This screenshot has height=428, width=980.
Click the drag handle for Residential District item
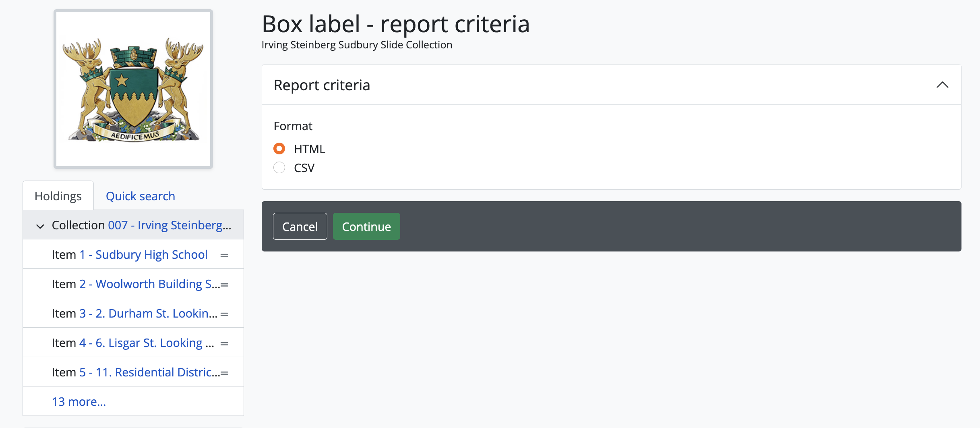224,373
